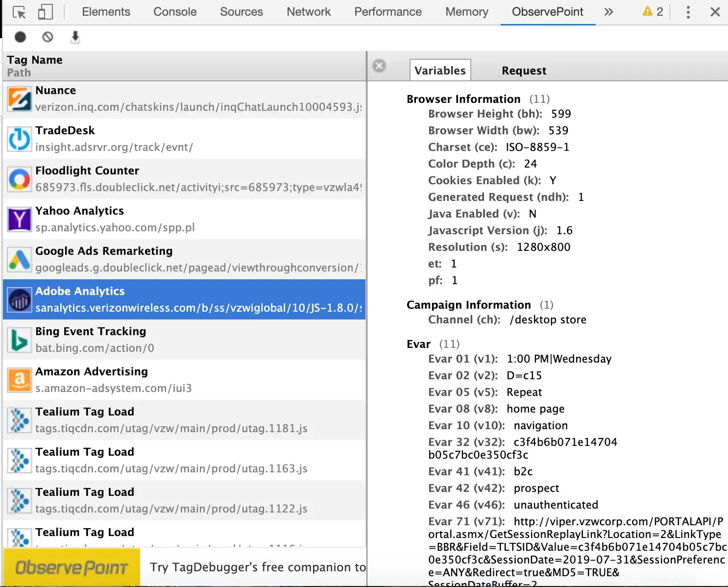Select the Nuance tag icon

20,98
